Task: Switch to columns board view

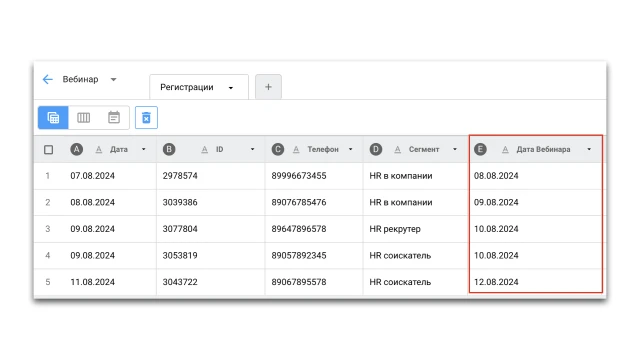Action: pyautogui.click(x=83, y=118)
